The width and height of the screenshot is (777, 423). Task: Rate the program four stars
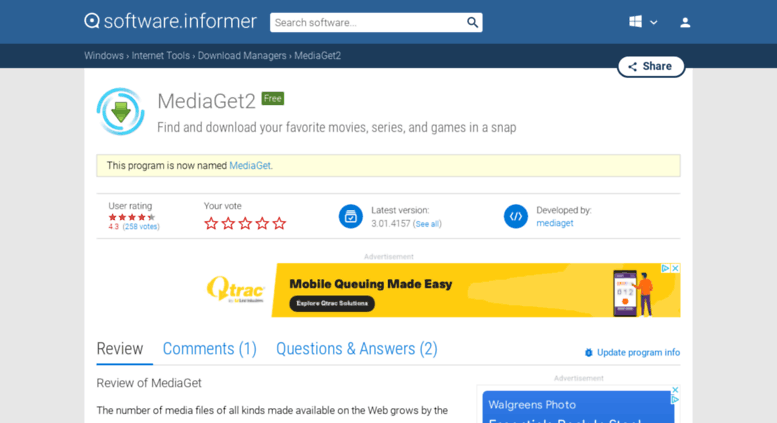coord(262,223)
